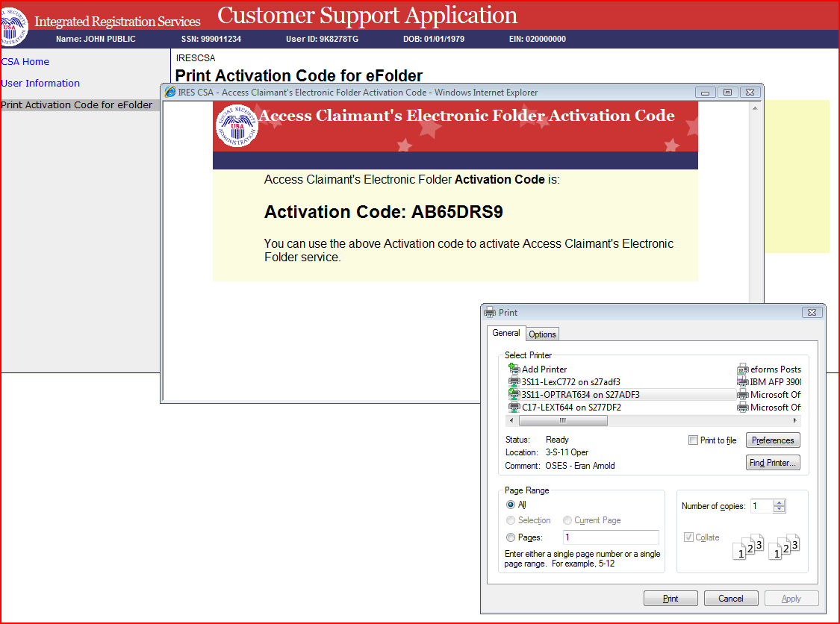Pick the IBM AFP 3900 printer icon

pyautogui.click(x=742, y=381)
